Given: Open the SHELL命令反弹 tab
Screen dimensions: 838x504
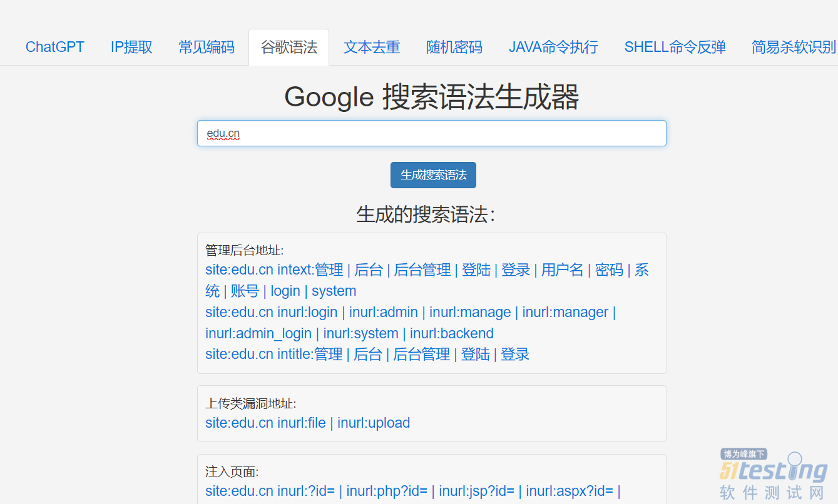Looking at the screenshot, I should pos(675,47).
